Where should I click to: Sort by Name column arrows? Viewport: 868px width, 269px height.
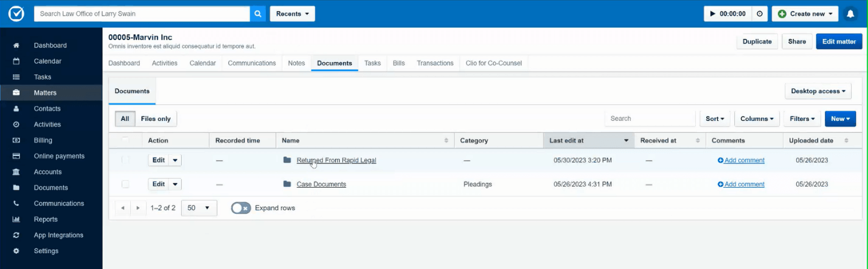click(447, 140)
